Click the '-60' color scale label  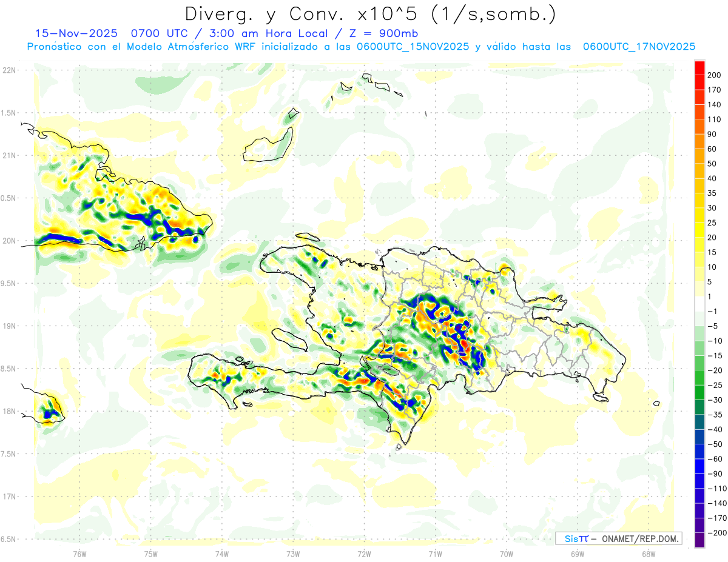pyautogui.click(x=714, y=460)
